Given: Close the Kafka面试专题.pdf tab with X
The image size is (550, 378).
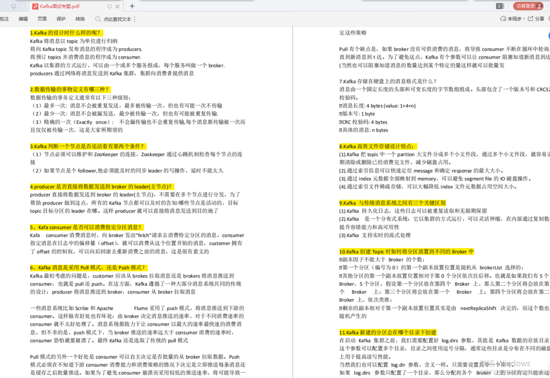Looking at the screenshot, I should point(118,6).
